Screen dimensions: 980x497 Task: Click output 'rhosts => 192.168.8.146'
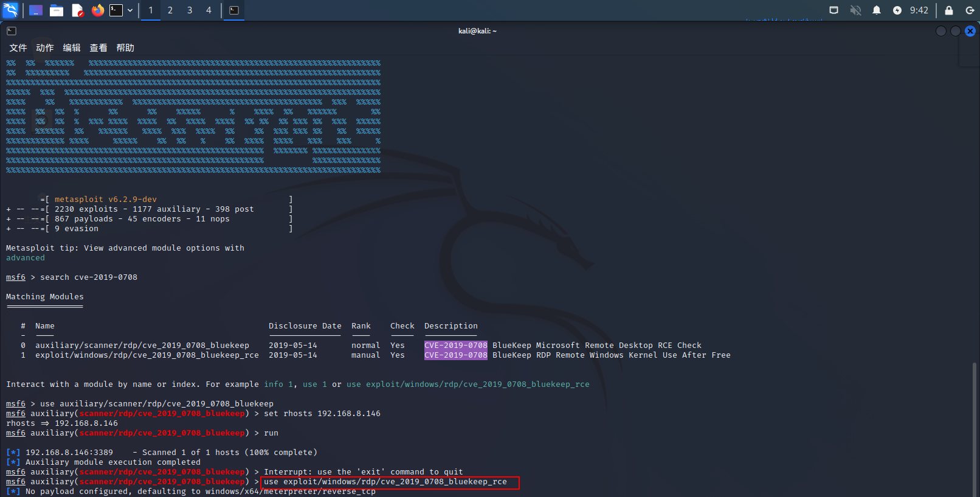click(x=62, y=423)
